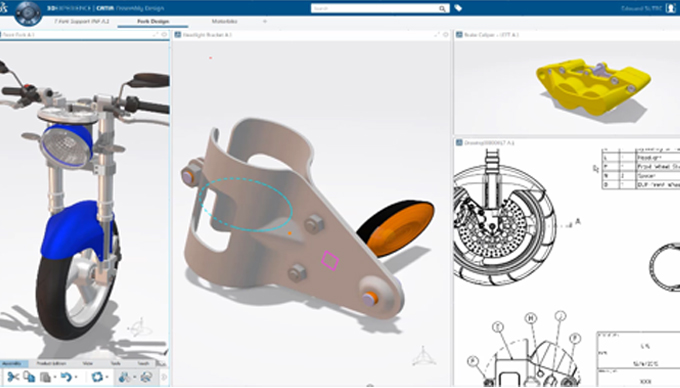Open the 3DEXPERIENCE compass

coord(28,12)
